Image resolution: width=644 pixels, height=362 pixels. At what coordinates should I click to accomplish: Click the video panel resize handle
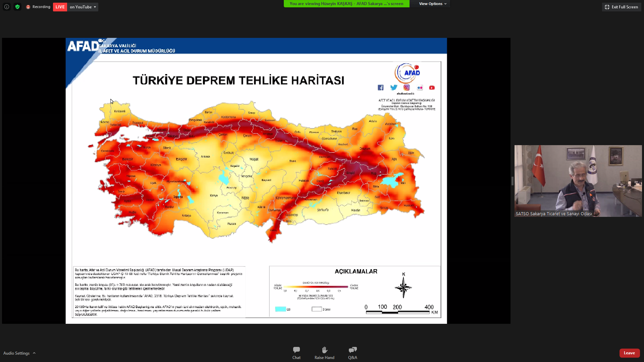512,181
